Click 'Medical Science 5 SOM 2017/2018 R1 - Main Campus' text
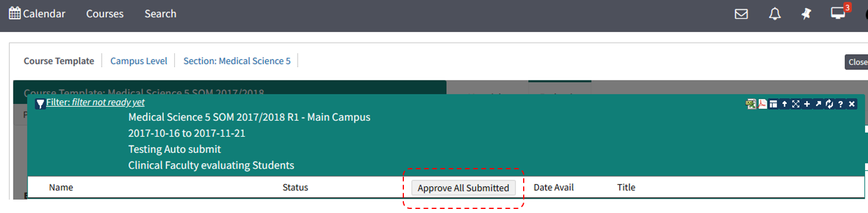868x213 pixels. click(x=249, y=117)
